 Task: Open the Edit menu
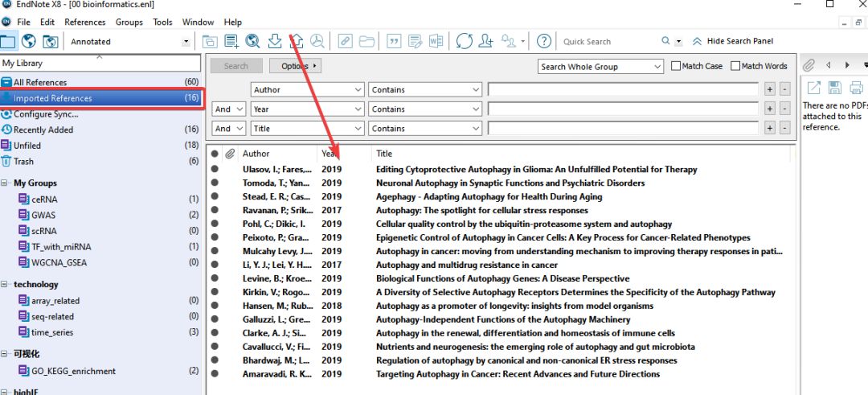tap(47, 23)
